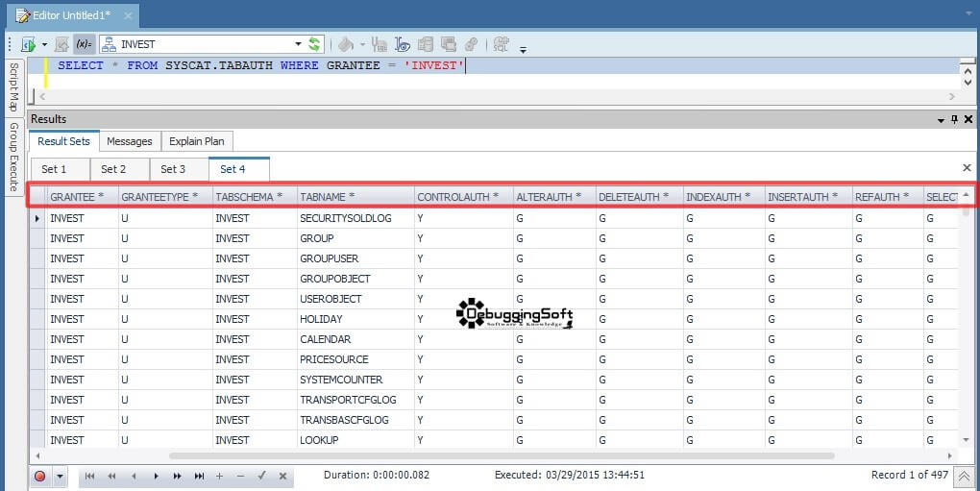Viewport: 980px width, 491px height.
Task: Click the database copy toolbar icon
Action: [x=426, y=44]
